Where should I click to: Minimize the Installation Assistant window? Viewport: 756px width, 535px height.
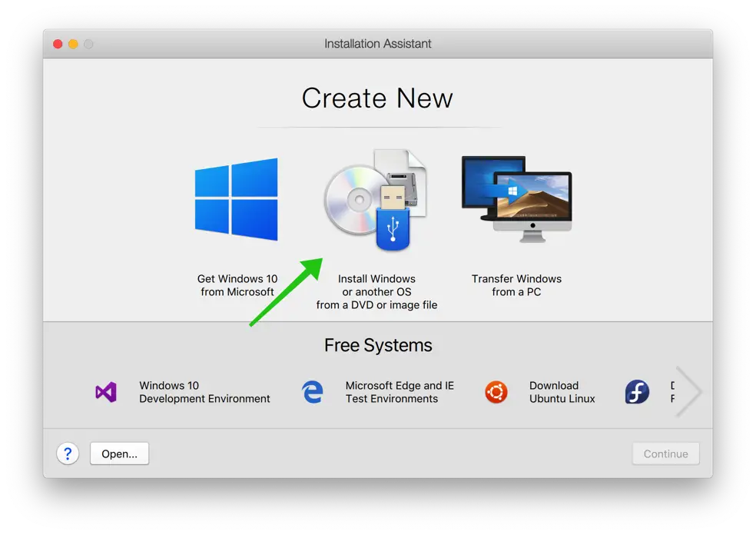coord(73,44)
